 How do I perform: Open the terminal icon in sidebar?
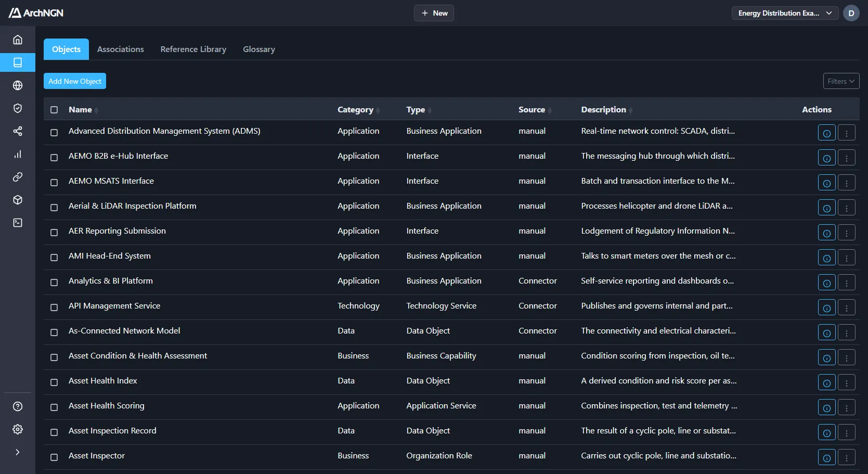(x=18, y=223)
